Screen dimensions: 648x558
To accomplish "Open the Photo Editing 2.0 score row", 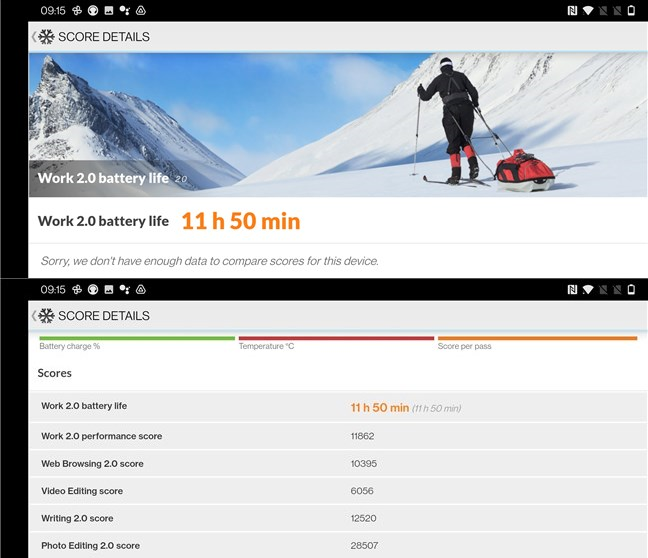I will pos(338,546).
